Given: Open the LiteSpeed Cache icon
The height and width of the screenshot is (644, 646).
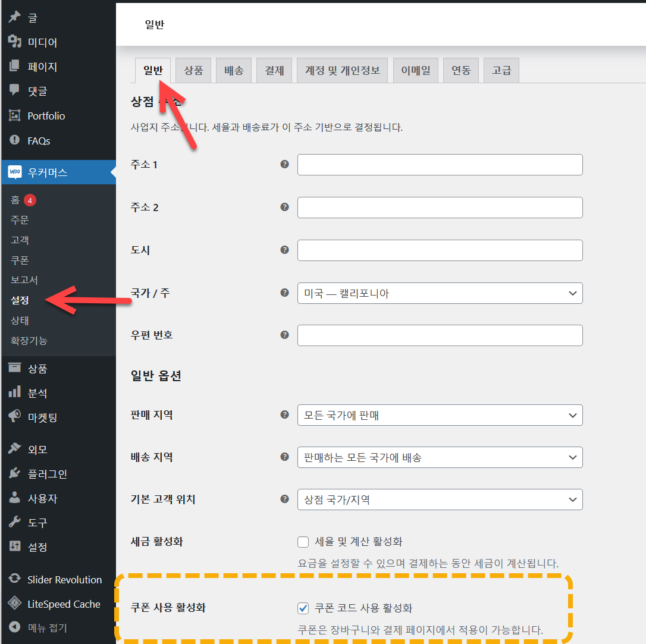Looking at the screenshot, I should (15, 604).
